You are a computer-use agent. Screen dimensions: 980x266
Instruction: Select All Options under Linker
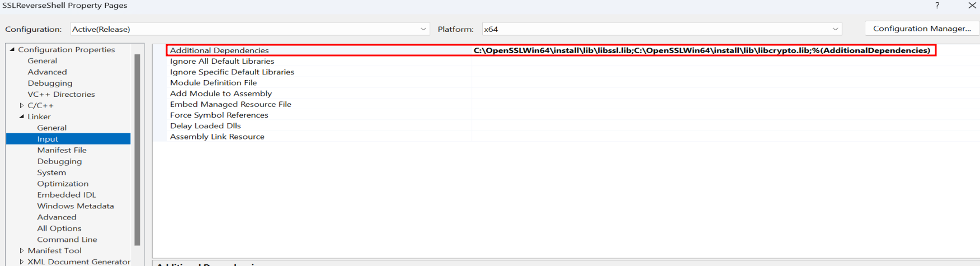click(59, 228)
